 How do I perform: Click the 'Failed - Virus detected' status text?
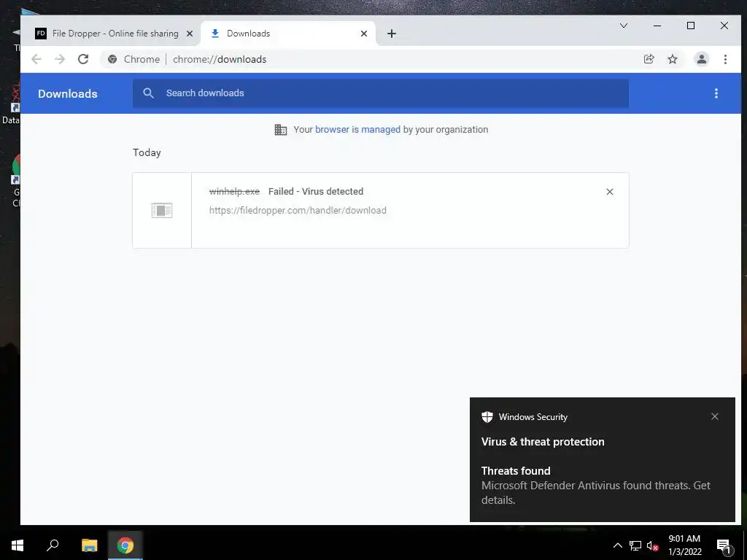click(316, 192)
